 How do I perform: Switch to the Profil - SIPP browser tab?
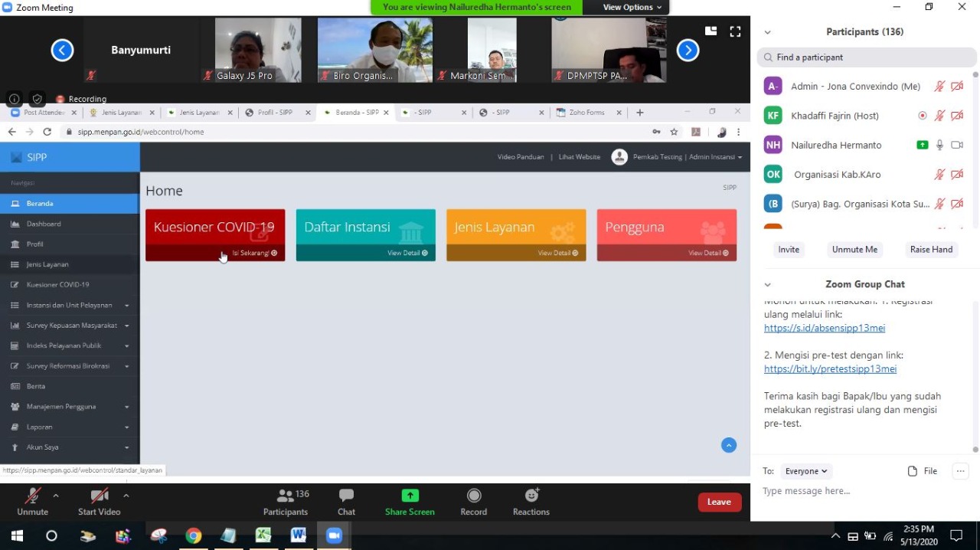coord(275,113)
